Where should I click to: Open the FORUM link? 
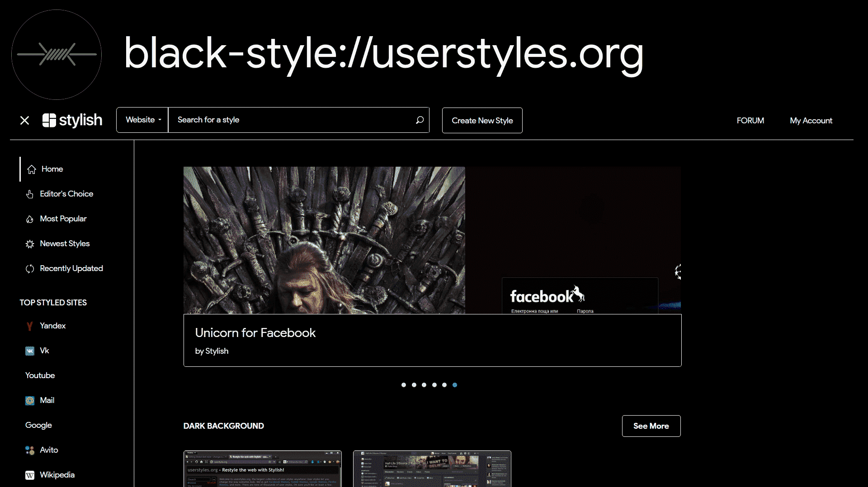click(x=750, y=121)
